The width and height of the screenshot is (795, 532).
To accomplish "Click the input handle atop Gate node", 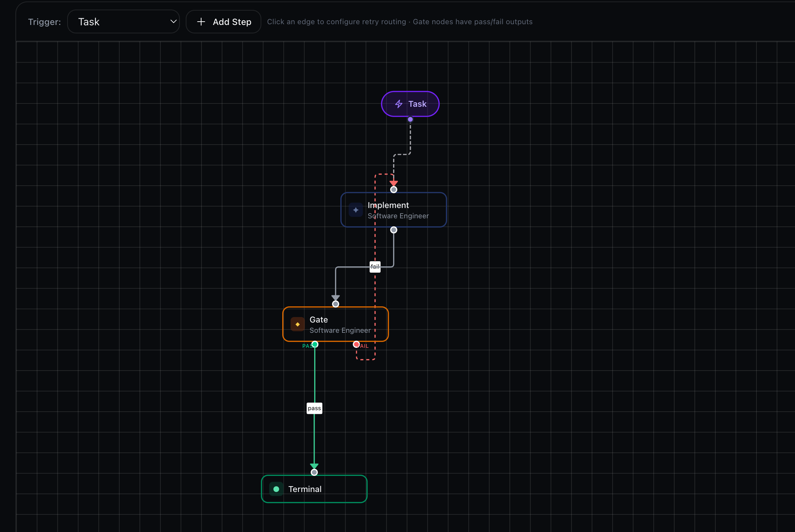I will click(335, 304).
